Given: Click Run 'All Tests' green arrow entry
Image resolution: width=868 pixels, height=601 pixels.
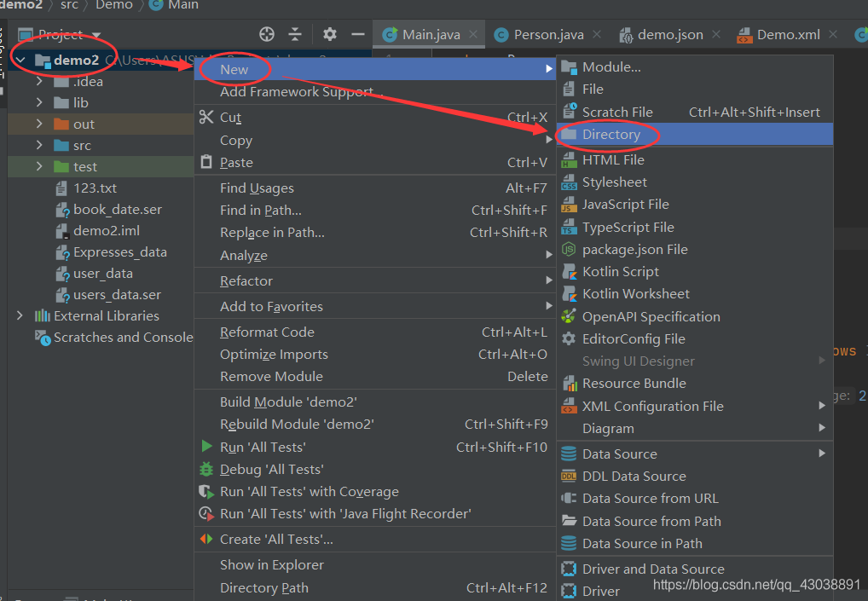Looking at the screenshot, I should (x=375, y=447).
